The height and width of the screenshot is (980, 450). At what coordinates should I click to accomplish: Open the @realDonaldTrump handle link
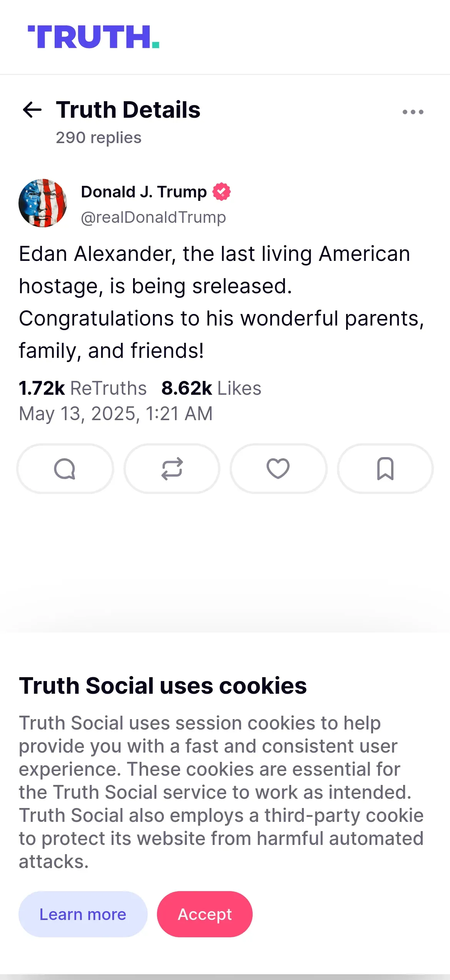(x=153, y=217)
